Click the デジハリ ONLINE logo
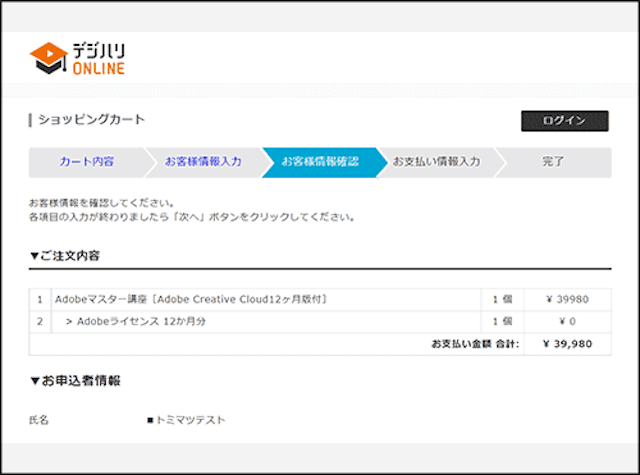Screen dimensions: 640x475 [x=77, y=59]
